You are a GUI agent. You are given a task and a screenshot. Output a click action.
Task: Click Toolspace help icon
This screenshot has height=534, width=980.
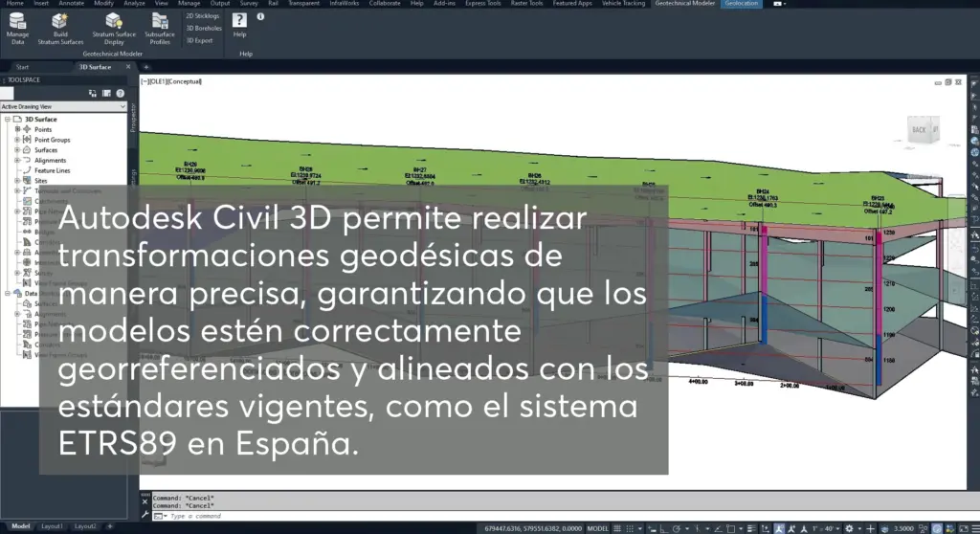coord(120,93)
